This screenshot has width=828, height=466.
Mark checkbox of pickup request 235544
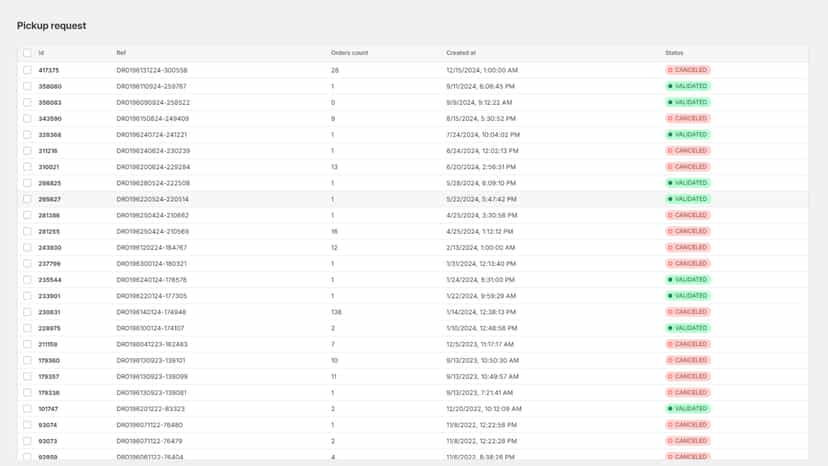[27, 279]
